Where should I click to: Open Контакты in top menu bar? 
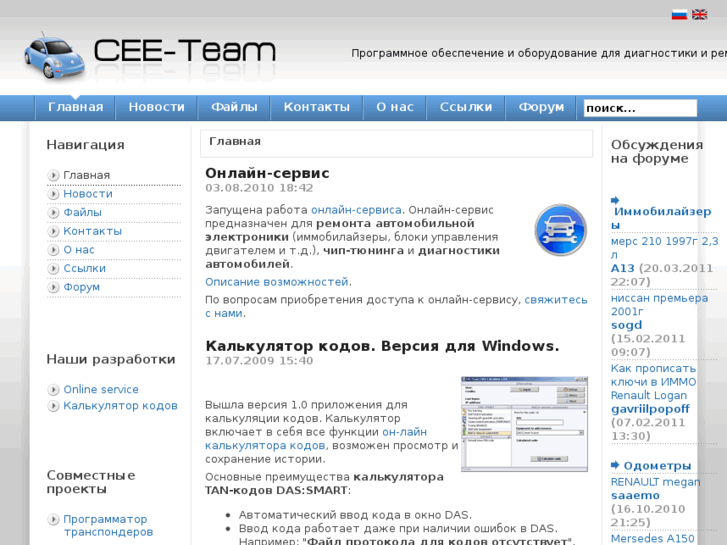tap(317, 107)
